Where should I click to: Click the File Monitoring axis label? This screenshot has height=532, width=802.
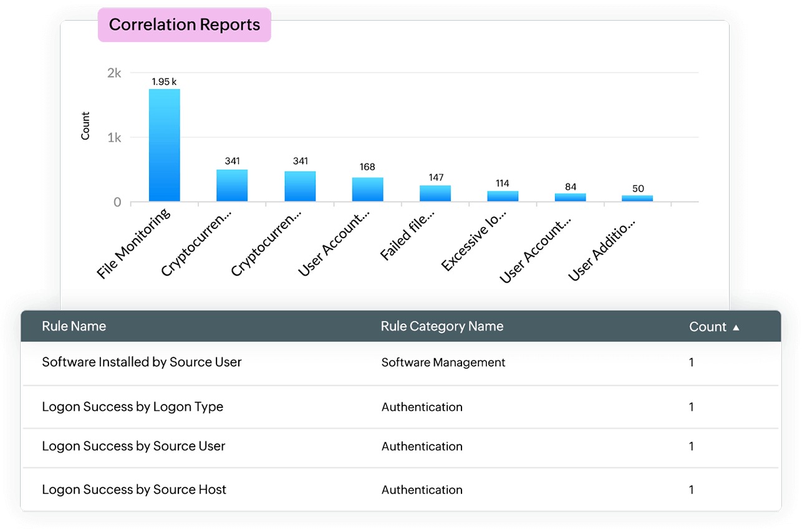click(134, 243)
